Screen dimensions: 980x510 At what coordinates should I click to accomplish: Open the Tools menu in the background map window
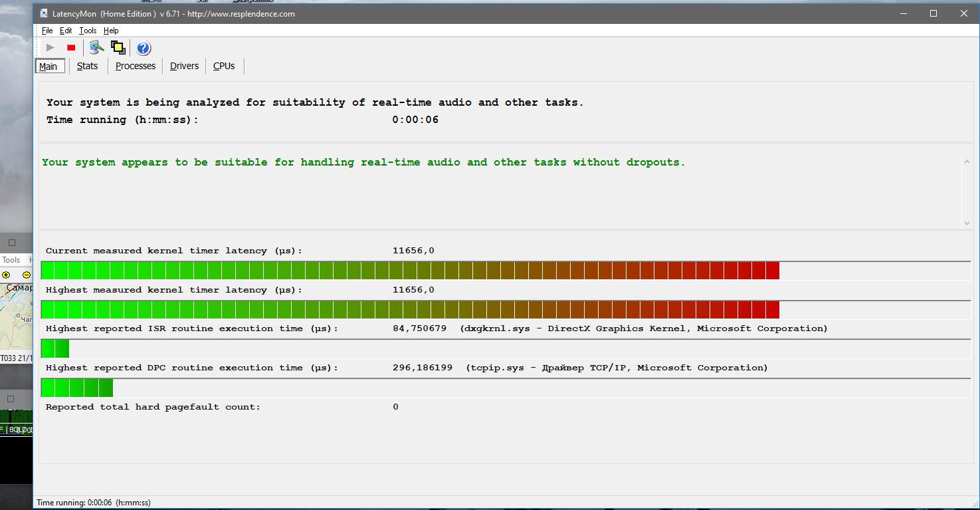click(11, 260)
